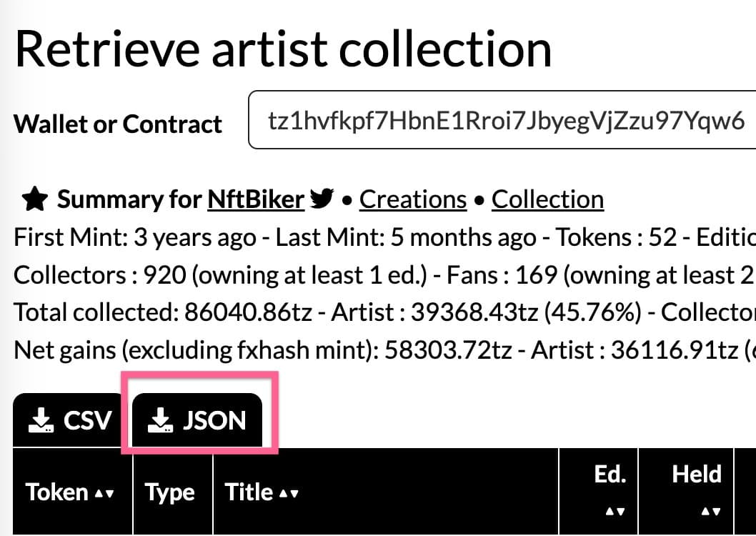The width and height of the screenshot is (756, 536).
Task: Go to the Creations link
Action: pyautogui.click(x=413, y=199)
